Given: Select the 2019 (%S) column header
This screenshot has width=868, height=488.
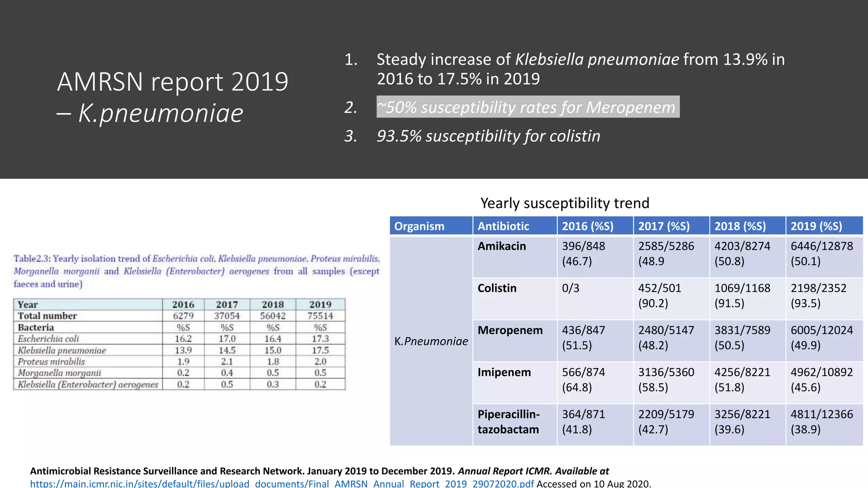Looking at the screenshot, I should [824, 226].
